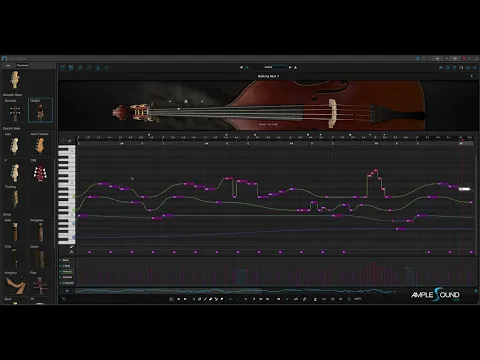Go to next preset arrow
480x360 pixels.
tap(290, 67)
